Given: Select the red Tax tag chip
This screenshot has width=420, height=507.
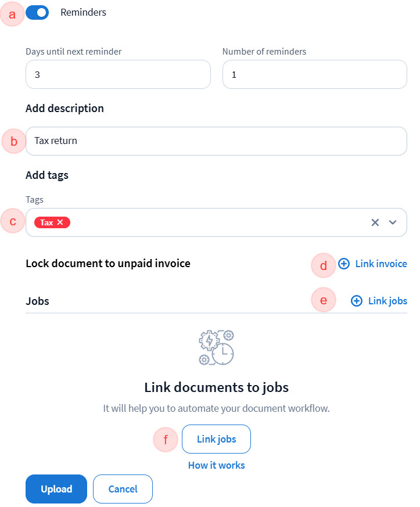Looking at the screenshot, I should [x=46, y=222].
